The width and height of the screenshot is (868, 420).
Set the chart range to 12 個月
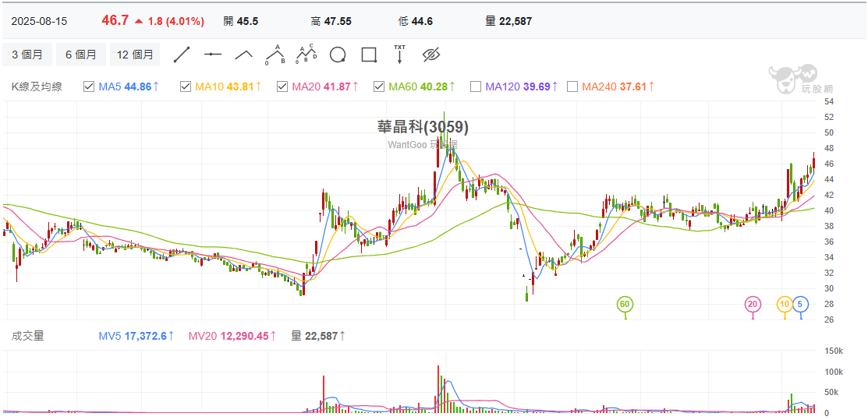tap(135, 55)
